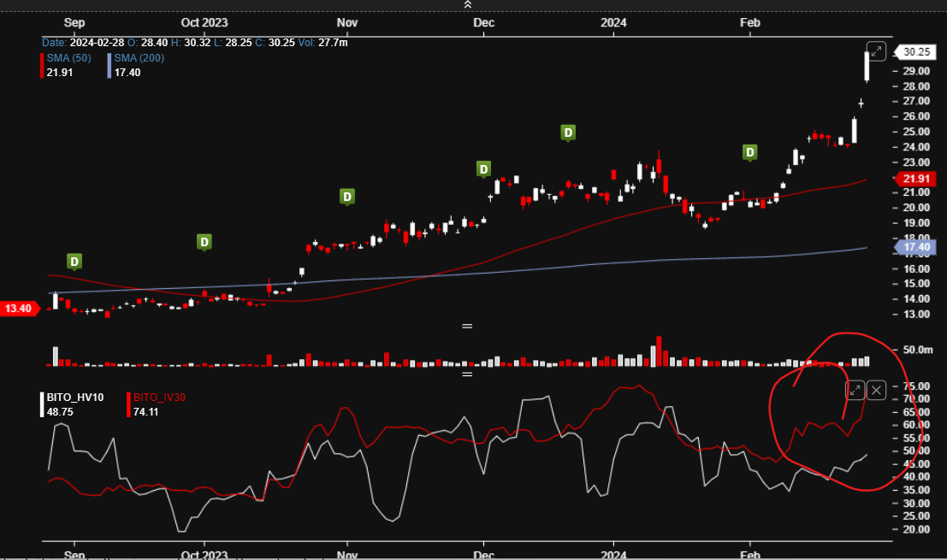
Task: Click the red BITO_IV30 color bar
Action: tap(128, 405)
